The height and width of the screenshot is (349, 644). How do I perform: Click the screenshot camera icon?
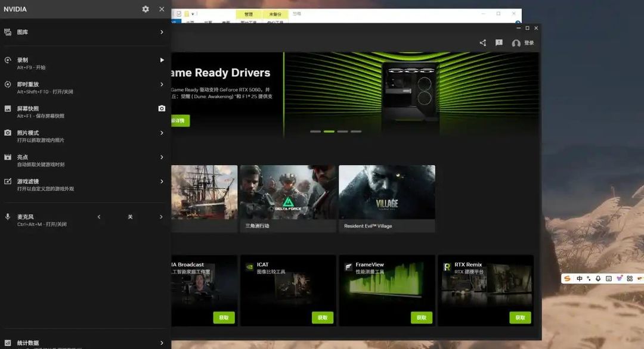click(162, 108)
